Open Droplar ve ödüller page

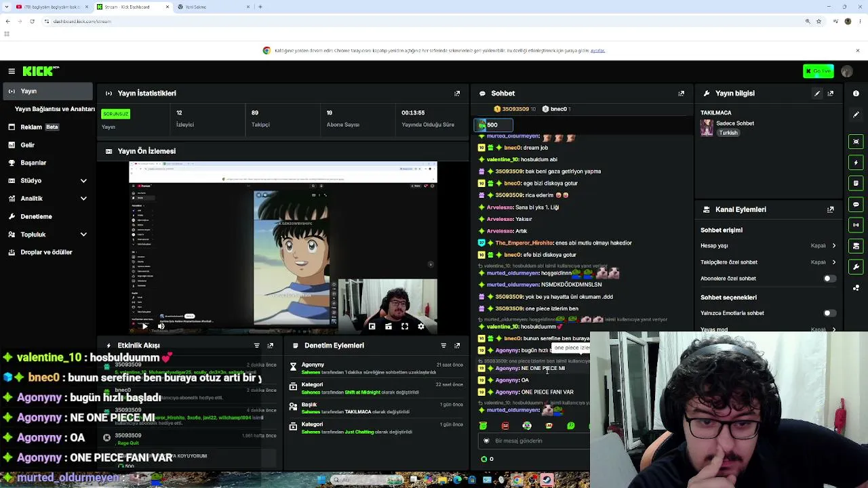46,252
